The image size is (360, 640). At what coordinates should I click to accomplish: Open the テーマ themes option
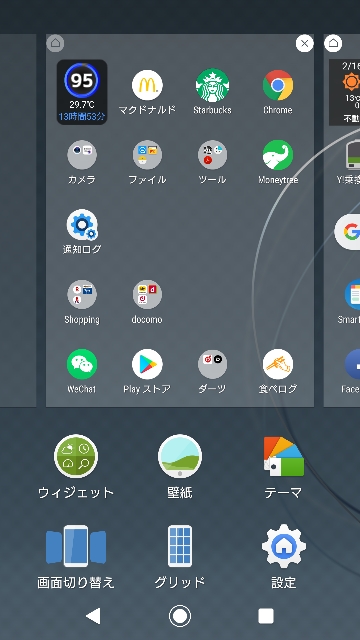point(284,456)
